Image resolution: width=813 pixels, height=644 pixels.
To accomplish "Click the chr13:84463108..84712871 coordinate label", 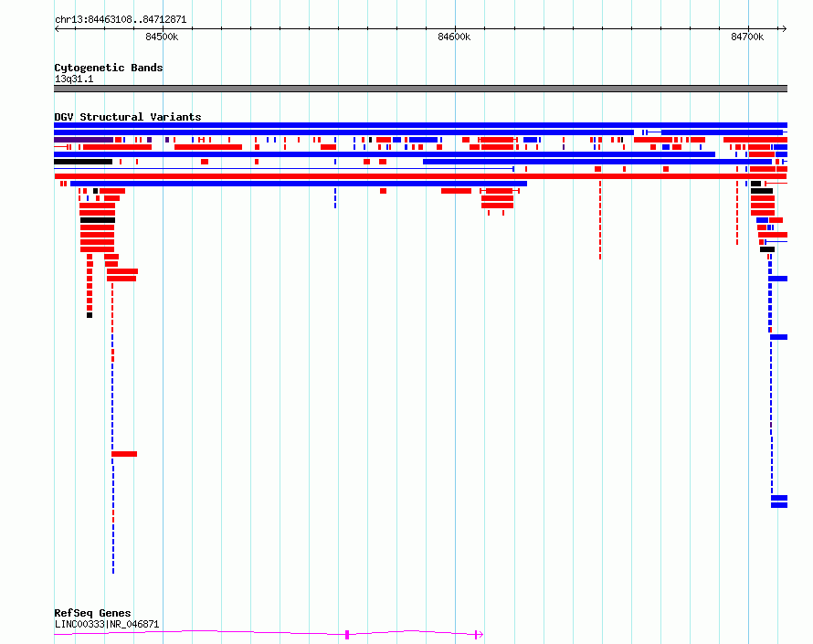I will pyautogui.click(x=121, y=19).
